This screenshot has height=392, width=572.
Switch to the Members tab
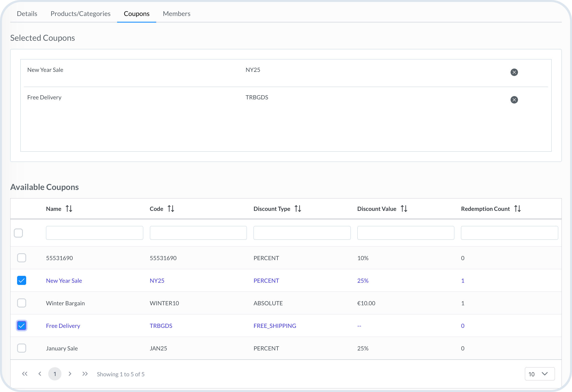[x=176, y=14]
